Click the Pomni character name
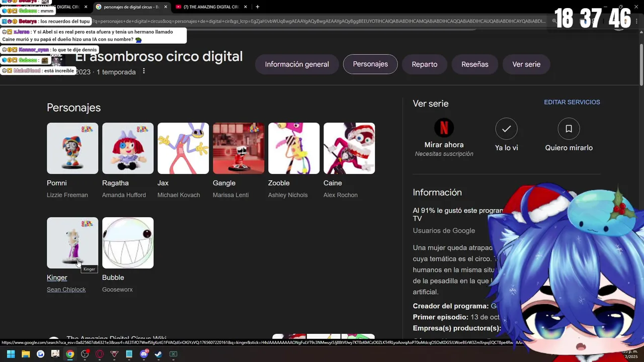Image resolution: width=644 pixels, height=362 pixels. 57,183
